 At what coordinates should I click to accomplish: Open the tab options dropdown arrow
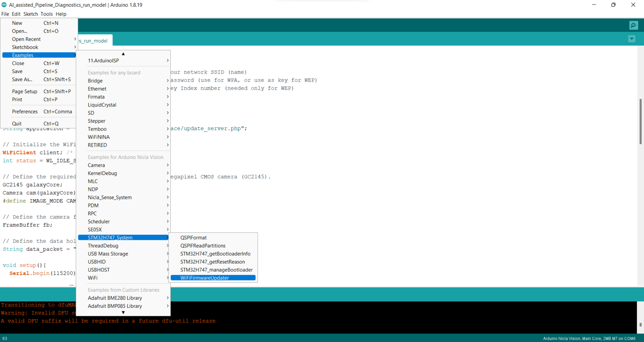point(632,39)
